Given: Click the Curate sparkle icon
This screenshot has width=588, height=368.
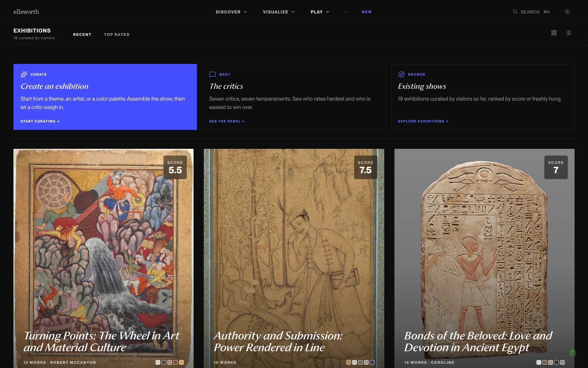Looking at the screenshot, I should click(24, 74).
